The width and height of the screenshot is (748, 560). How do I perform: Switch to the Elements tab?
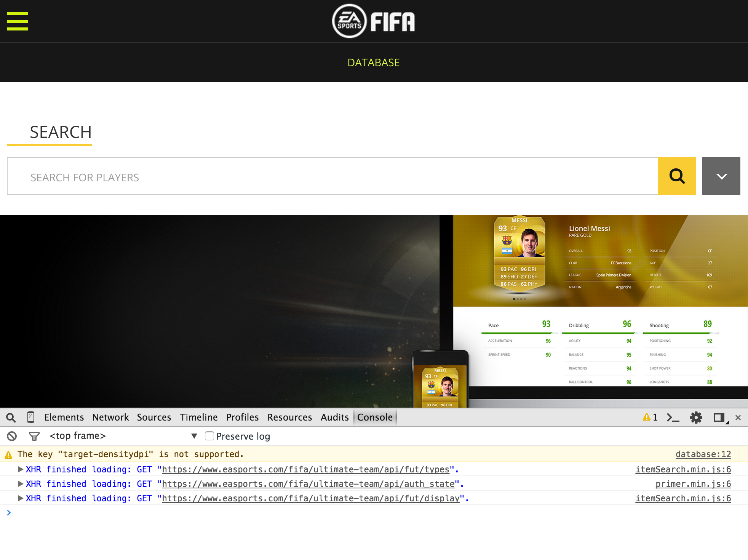tap(64, 418)
